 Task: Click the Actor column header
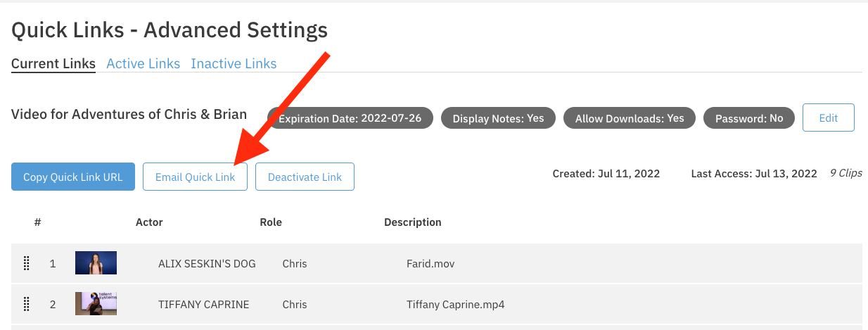(x=149, y=222)
